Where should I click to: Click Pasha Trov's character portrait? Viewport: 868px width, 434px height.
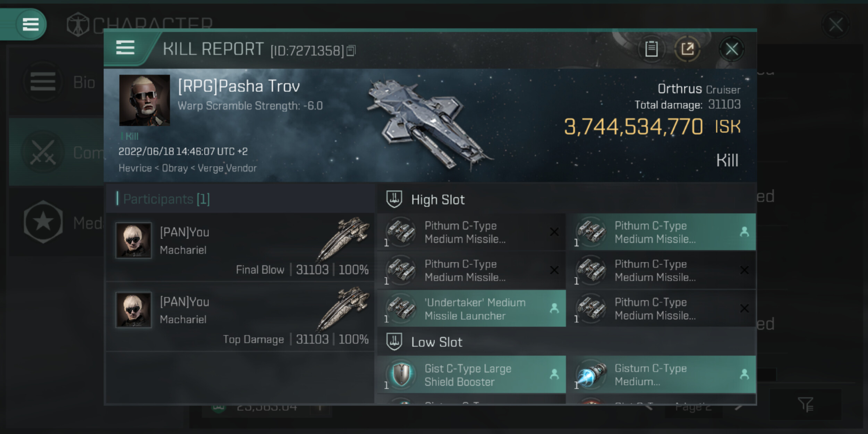pos(144,100)
